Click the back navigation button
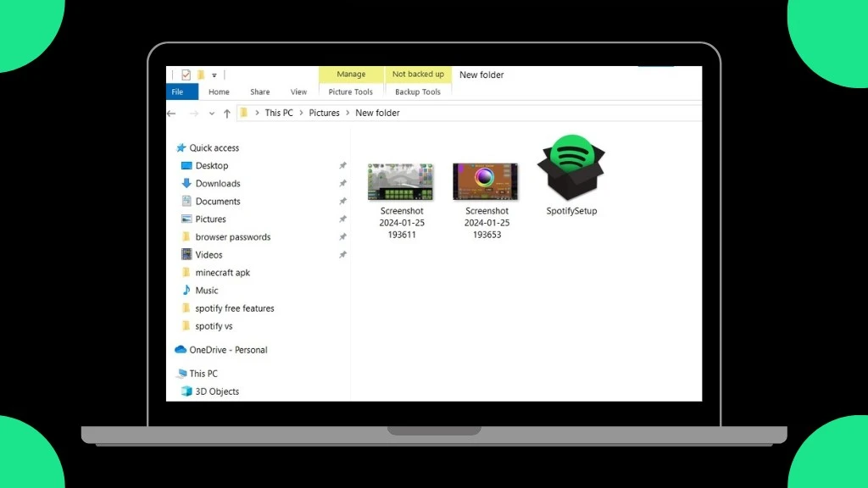Viewport: 868px width, 488px height. 170,112
